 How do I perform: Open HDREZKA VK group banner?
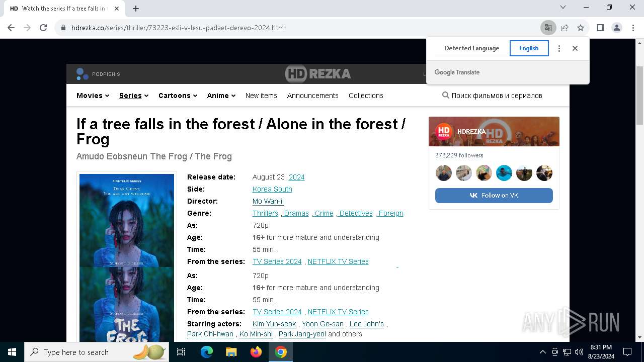pyautogui.click(x=494, y=131)
